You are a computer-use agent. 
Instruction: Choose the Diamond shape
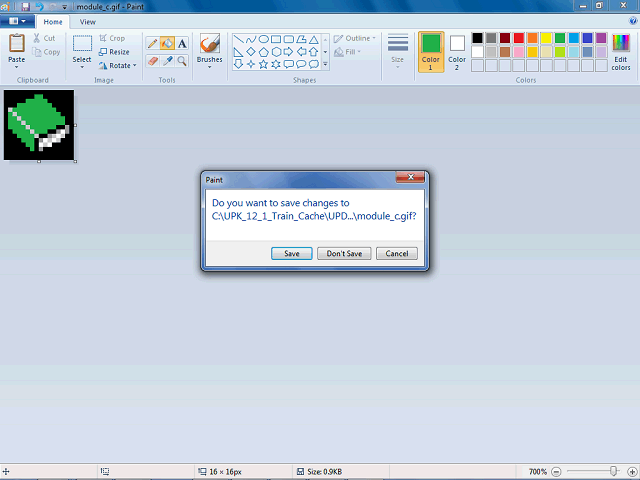251,51
